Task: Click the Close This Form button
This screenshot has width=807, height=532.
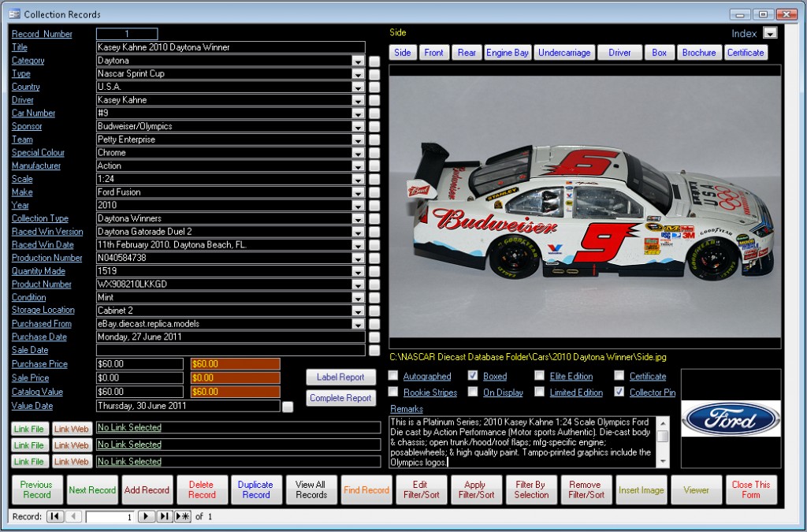Action: (751, 490)
